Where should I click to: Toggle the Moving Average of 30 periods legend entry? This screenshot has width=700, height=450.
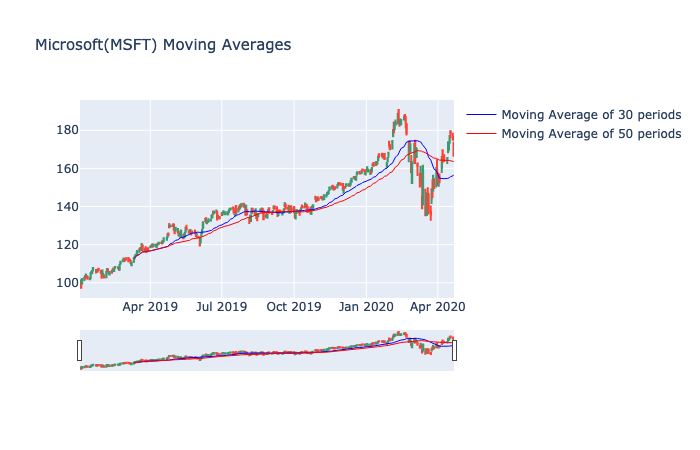574,115
